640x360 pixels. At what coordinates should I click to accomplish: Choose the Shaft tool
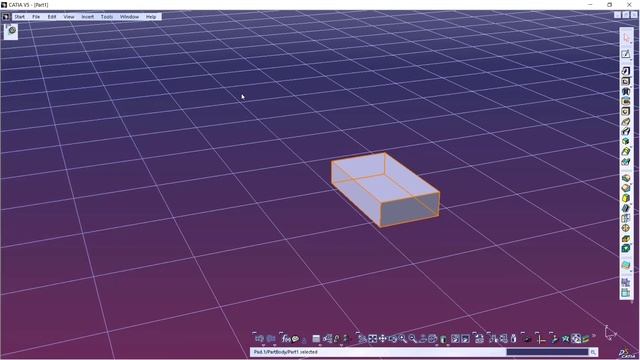click(x=626, y=91)
